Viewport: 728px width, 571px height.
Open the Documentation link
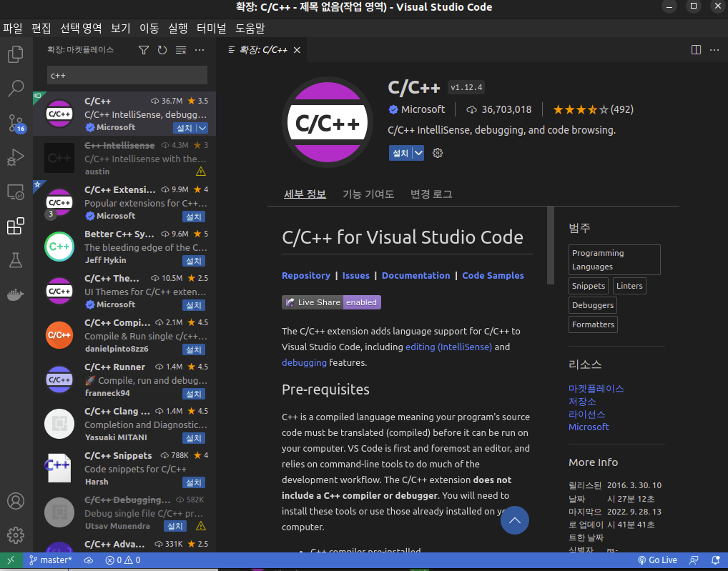(x=416, y=276)
